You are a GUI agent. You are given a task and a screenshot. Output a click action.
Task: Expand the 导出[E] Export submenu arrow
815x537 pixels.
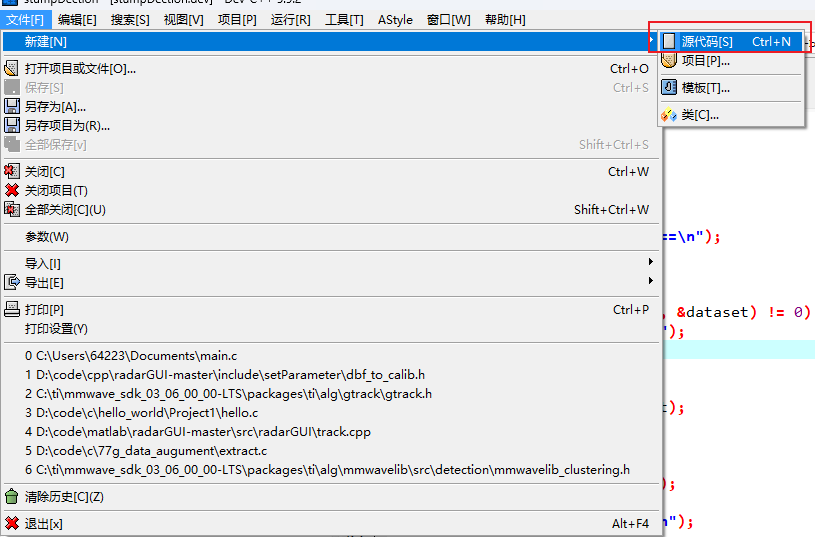click(650, 281)
